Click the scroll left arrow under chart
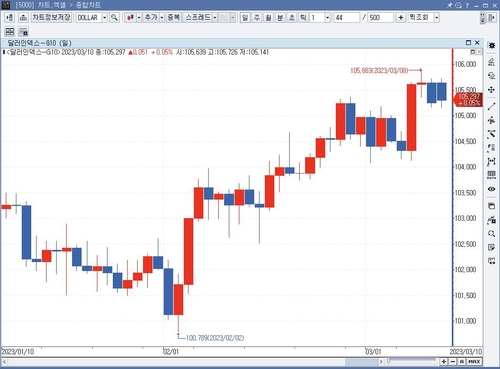 [4, 362]
